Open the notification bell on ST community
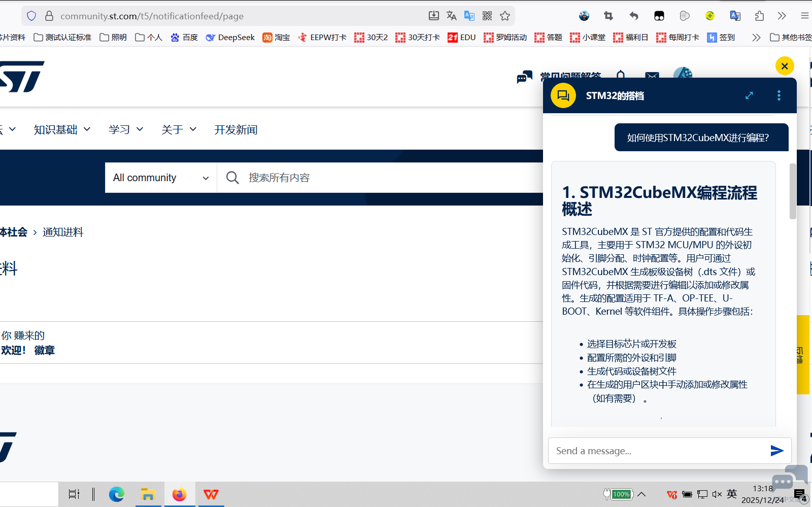 (x=620, y=76)
